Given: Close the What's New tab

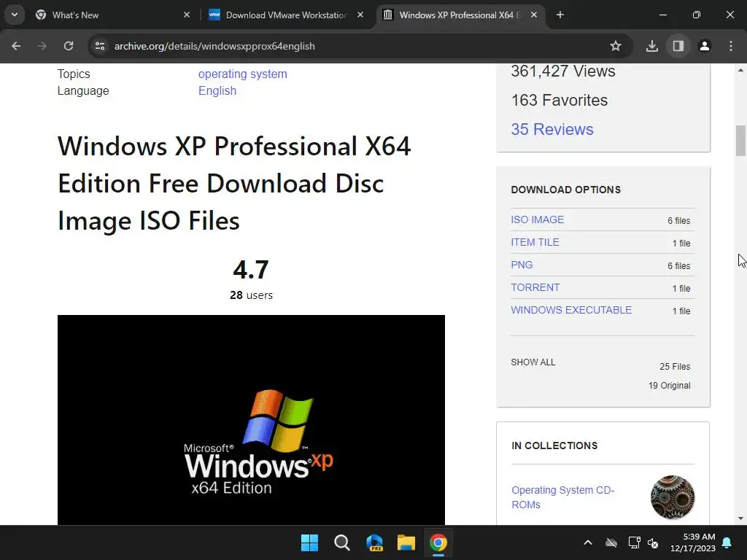Looking at the screenshot, I should pos(187,15).
